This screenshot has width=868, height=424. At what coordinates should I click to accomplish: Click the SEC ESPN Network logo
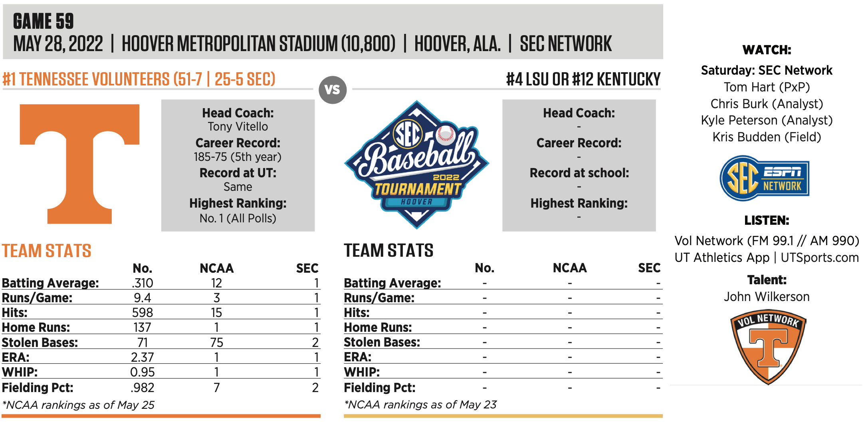coord(765,178)
